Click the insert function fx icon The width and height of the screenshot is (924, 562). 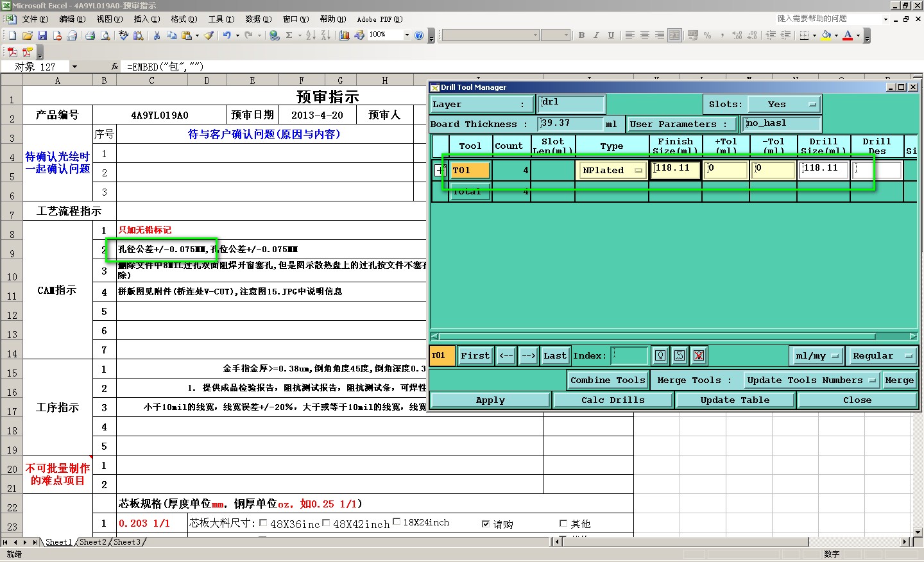click(115, 66)
